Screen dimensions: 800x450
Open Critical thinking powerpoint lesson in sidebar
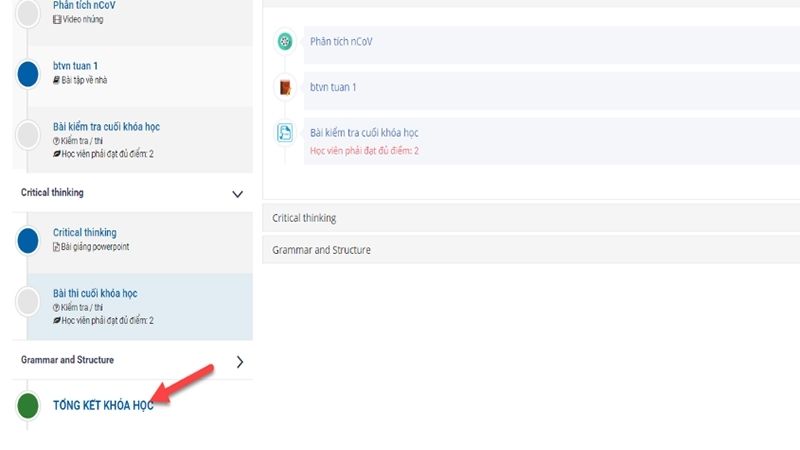pos(85,233)
